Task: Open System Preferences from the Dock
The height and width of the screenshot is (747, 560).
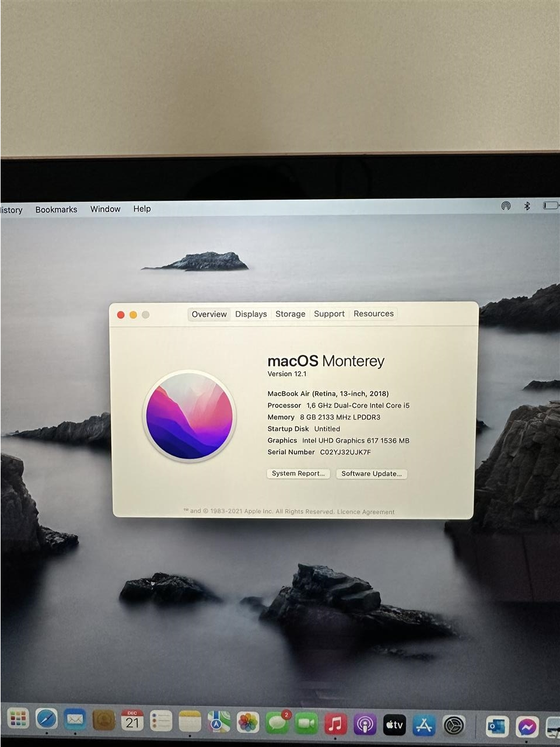Action: [454, 725]
